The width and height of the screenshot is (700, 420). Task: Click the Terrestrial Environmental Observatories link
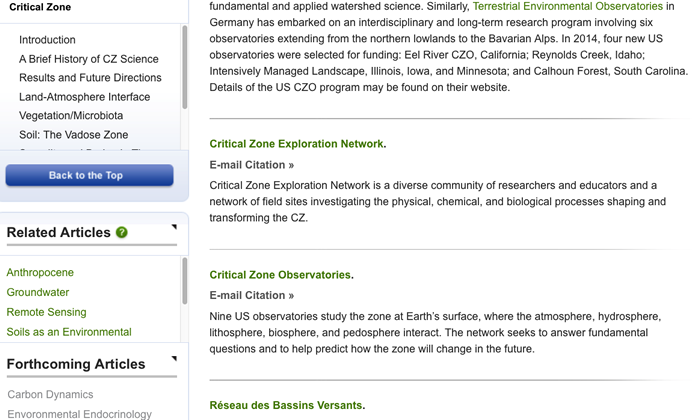[x=568, y=6]
